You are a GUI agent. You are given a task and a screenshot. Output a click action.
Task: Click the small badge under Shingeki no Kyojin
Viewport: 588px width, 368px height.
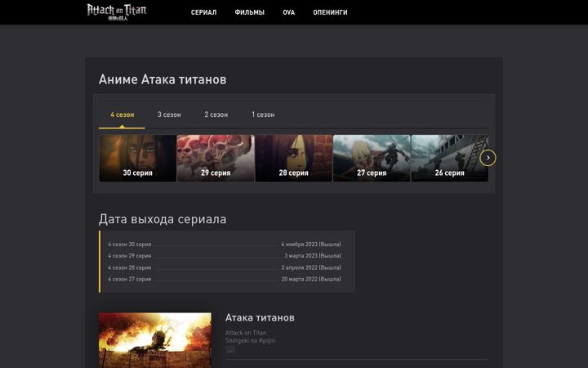(230, 350)
